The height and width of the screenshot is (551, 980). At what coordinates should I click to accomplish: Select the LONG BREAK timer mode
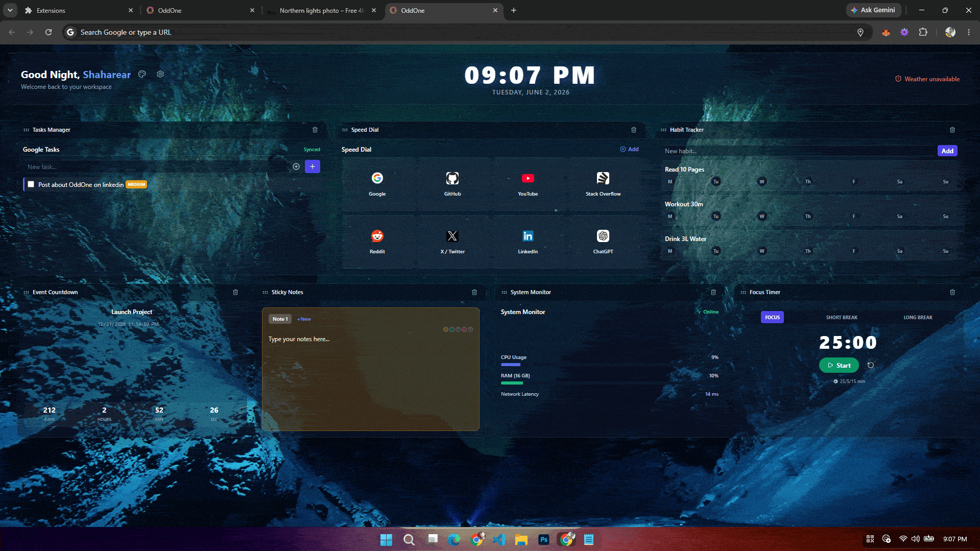[x=918, y=317]
